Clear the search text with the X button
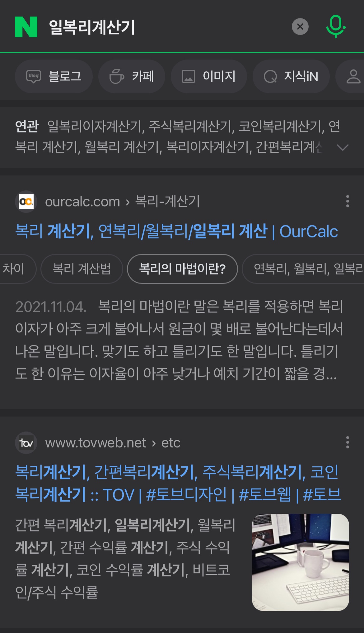The height and width of the screenshot is (633, 364). pos(300,27)
